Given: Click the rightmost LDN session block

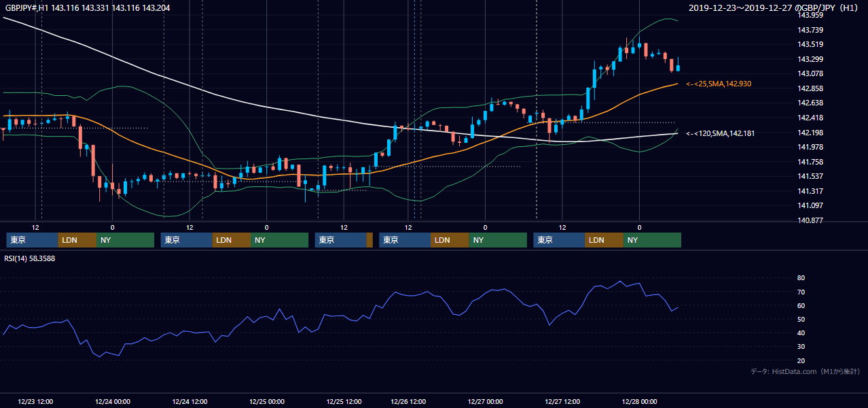Looking at the screenshot, I should 604,240.
